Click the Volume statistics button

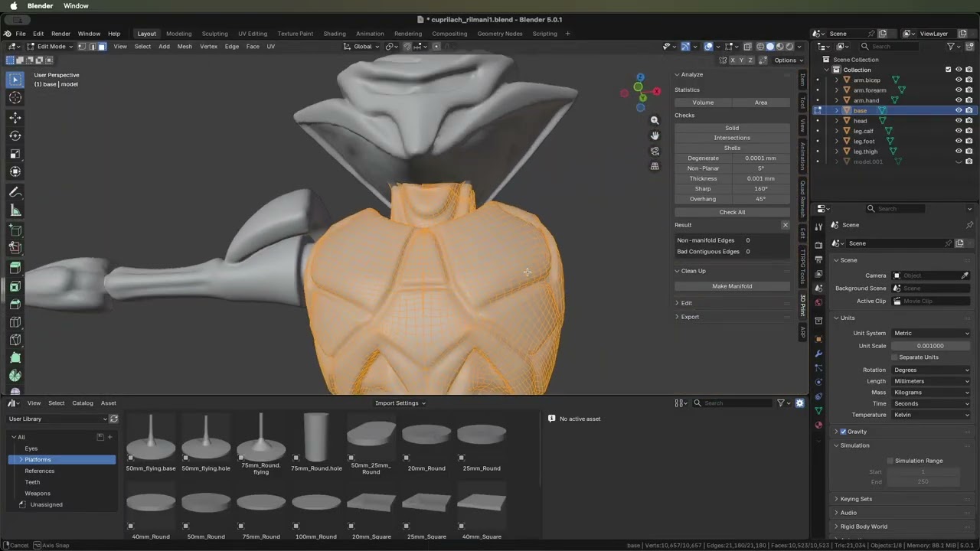(x=703, y=103)
